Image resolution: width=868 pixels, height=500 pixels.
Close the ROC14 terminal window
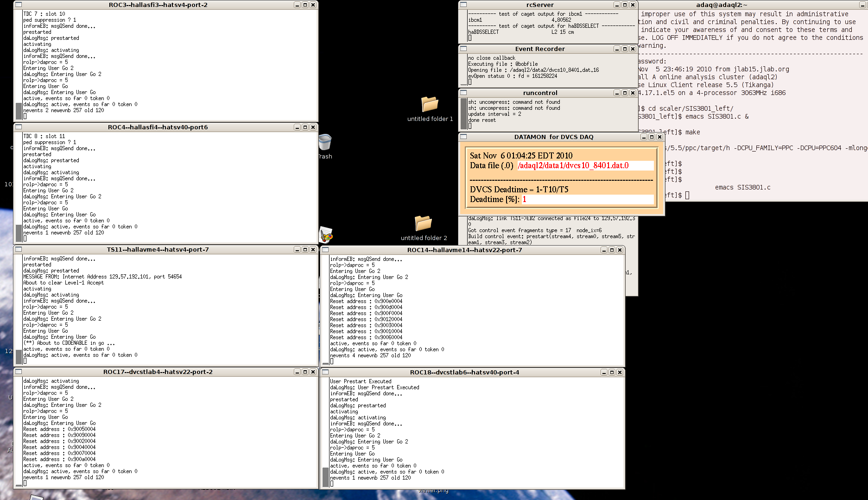coord(620,250)
